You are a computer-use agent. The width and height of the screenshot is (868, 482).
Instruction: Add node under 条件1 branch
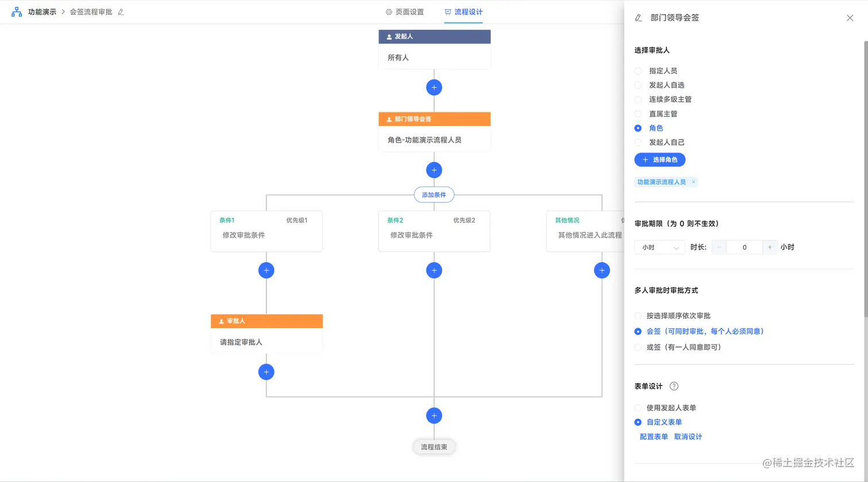(x=266, y=270)
